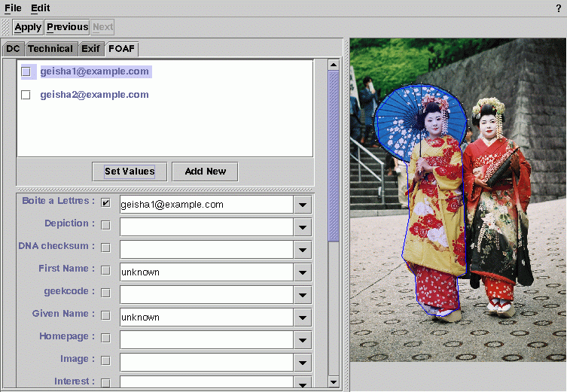Open the File menu
Viewport: 567px width, 392px height.
tap(13, 8)
